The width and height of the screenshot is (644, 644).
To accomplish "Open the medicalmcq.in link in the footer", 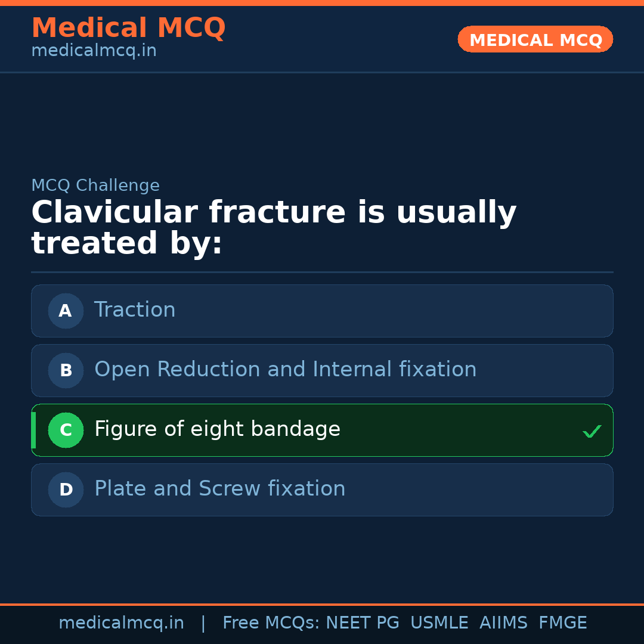I will click(x=121, y=623).
